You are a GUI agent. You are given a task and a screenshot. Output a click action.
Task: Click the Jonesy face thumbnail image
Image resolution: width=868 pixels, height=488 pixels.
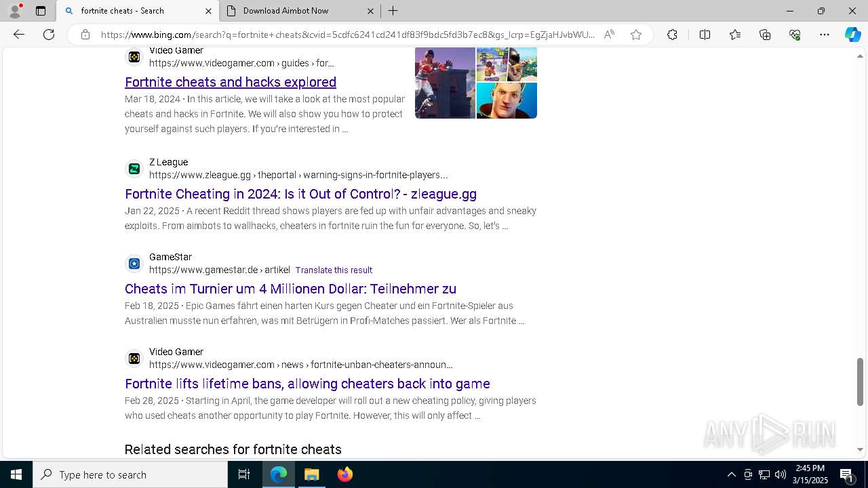507,100
